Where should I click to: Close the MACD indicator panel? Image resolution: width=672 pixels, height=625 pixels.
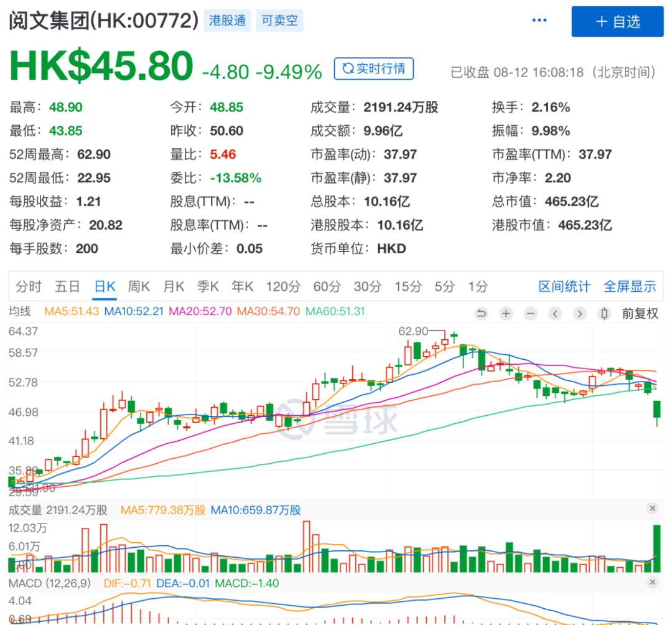click(x=652, y=582)
